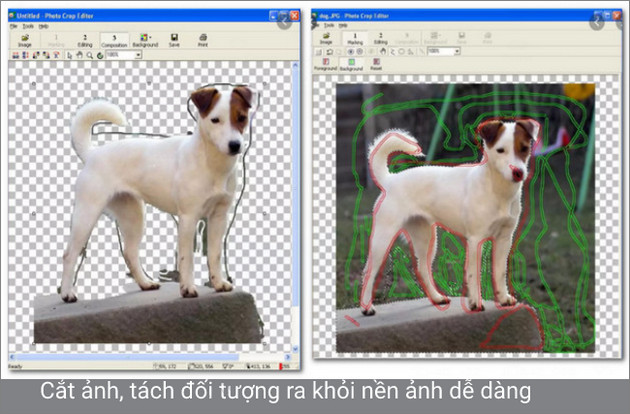Open File menu in Untitled window
This screenshot has height=414, width=630.
(x=14, y=26)
